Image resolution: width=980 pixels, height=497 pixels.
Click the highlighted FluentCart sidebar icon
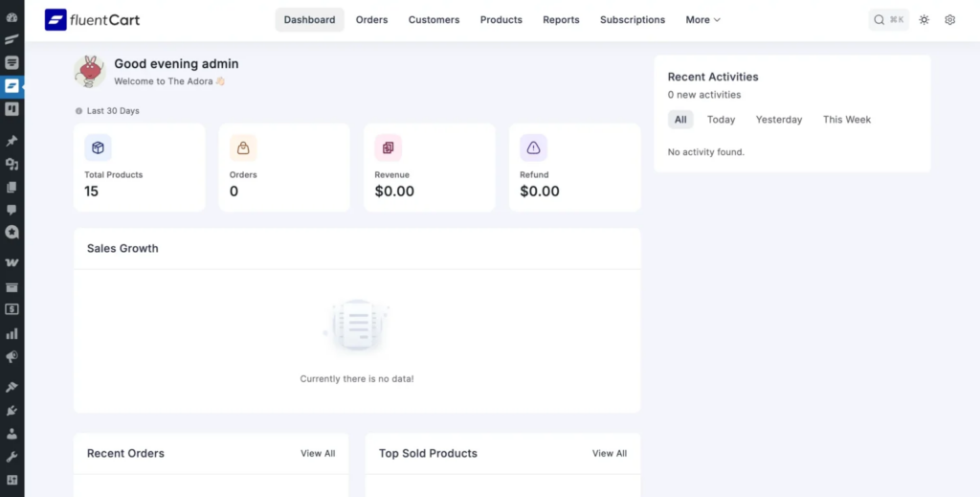click(11, 86)
